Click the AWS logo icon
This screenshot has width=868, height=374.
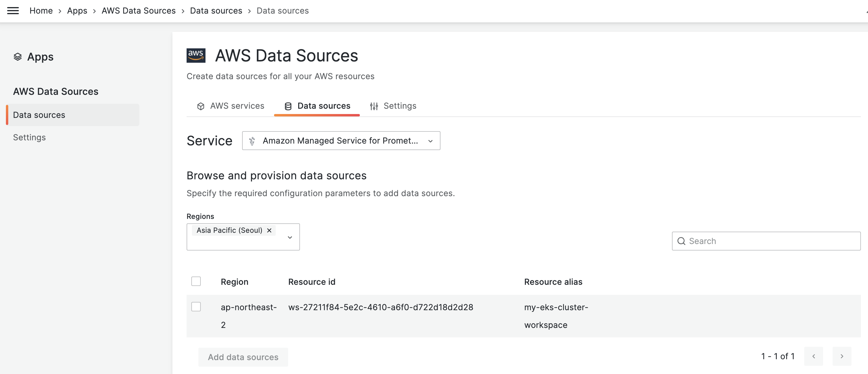[196, 55]
